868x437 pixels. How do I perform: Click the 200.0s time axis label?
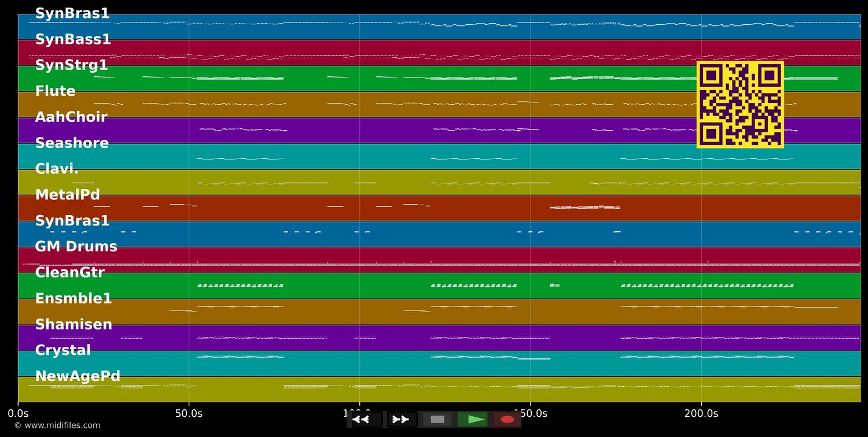tap(701, 414)
